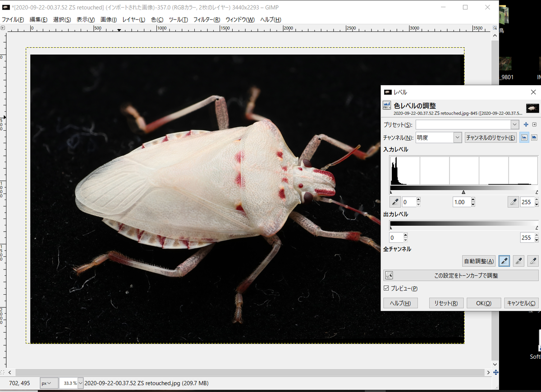Screen dimensions: 541x392
Task: Click the image thumbnail in Levels dialog header
Action: (x=532, y=108)
